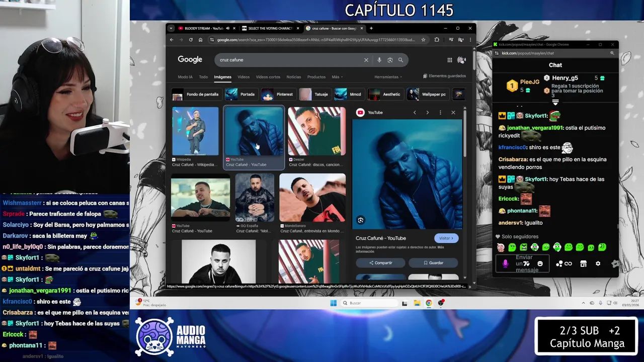This screenshot has width=644, height=362.
Task: Expand the Más search filter dropdown
Action: click(x=337, y=77)
